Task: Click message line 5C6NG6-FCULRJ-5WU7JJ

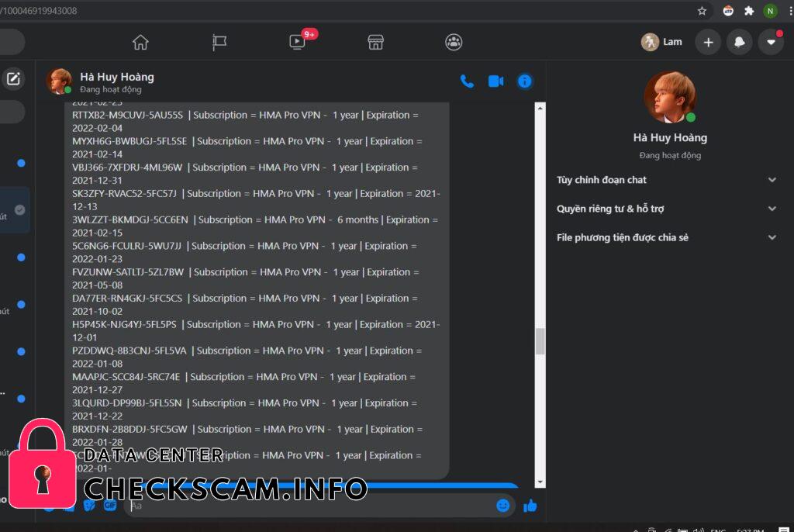Action: pos(244,252)
